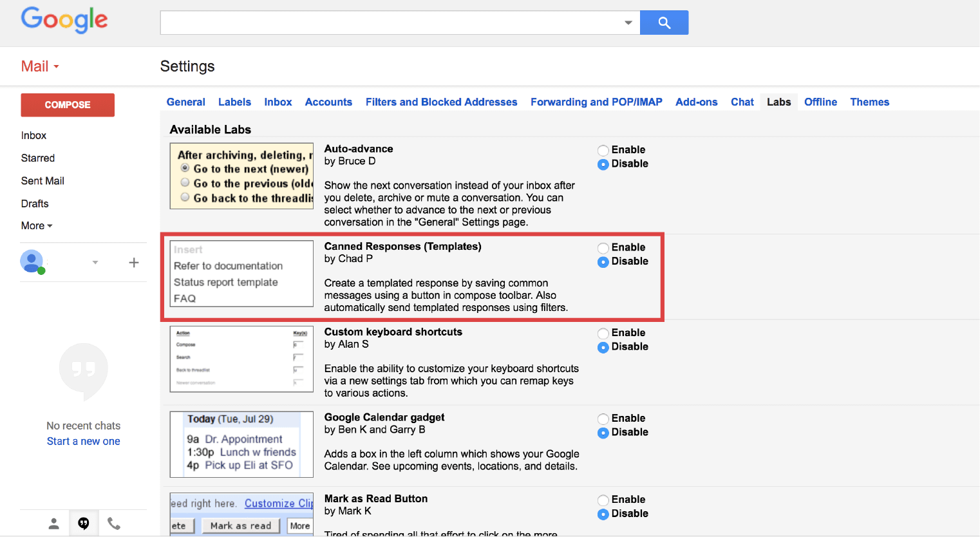Switch to the Hangouts chat bubble icon

(84, 523)
